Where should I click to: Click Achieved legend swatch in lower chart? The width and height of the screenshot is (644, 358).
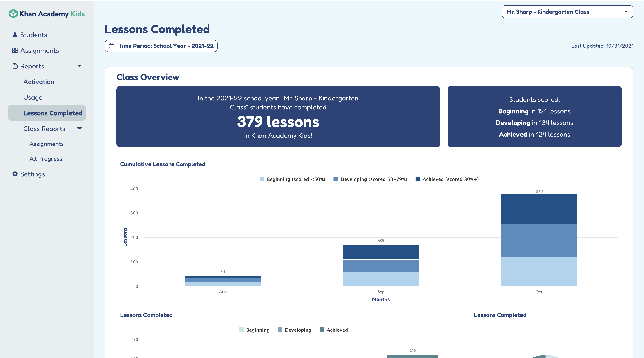[322, 330]
